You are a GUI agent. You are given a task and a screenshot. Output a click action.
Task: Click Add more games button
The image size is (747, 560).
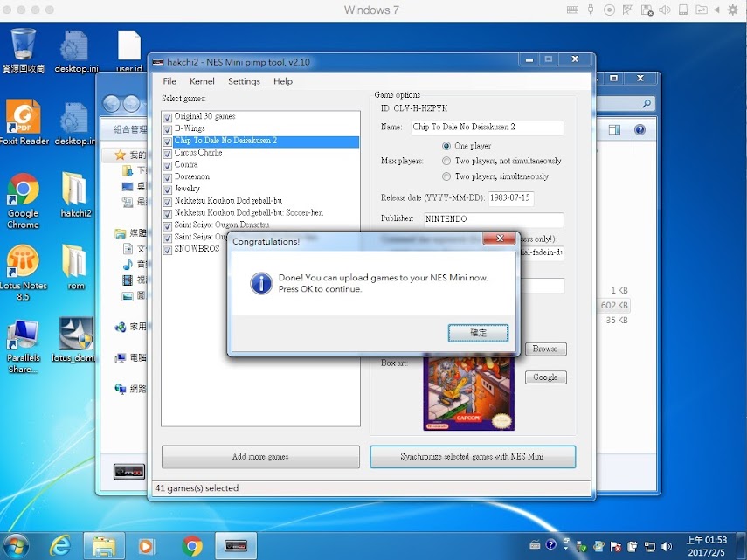click(x=260, y=457)
